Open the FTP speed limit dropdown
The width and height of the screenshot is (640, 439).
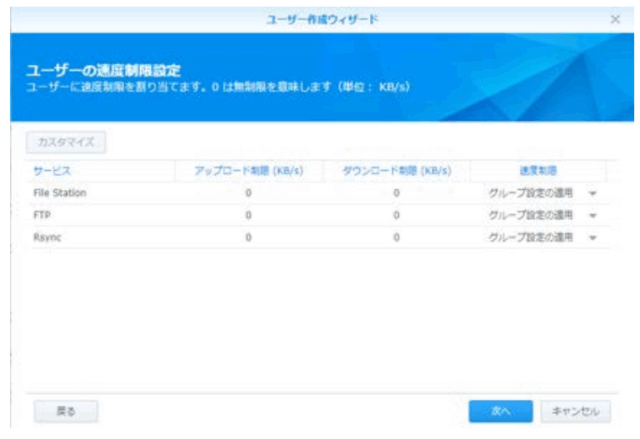(592, 215)
